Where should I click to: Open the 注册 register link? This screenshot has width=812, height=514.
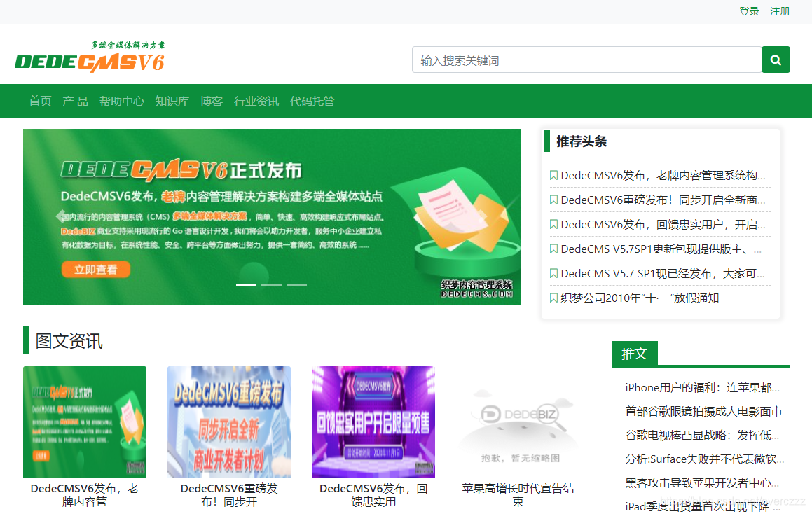(779, 11)
